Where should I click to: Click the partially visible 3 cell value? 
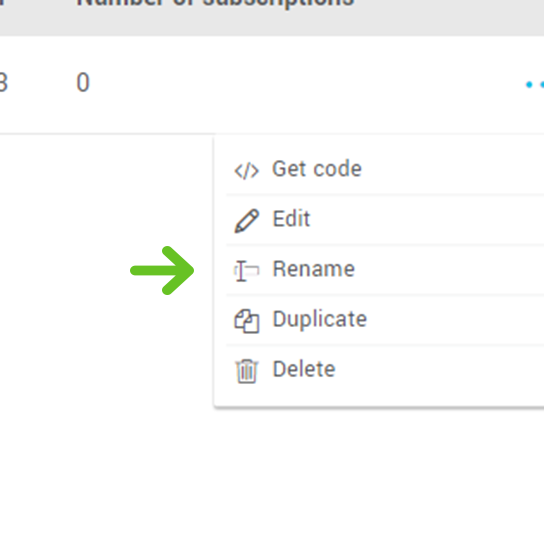(3, 83)
